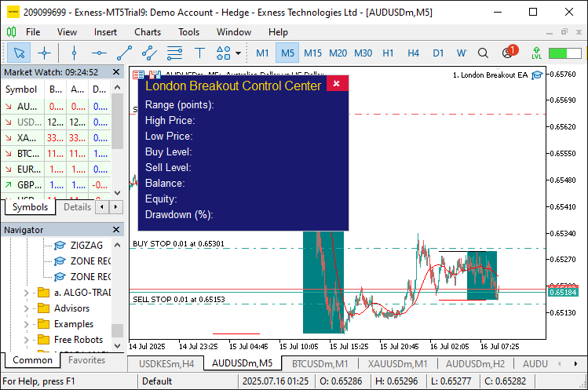Open the search magnifier icon

(x=483, y=53)
